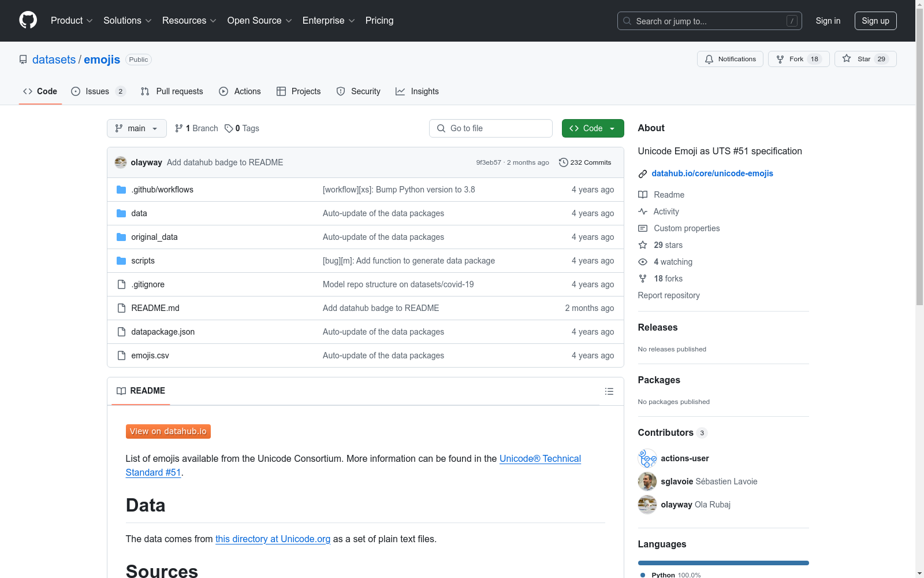Image resolution: width=924 pixels, height=578 pixels.
Task: Click the eye icon next to 4 watching
Action: coord(643,262)
